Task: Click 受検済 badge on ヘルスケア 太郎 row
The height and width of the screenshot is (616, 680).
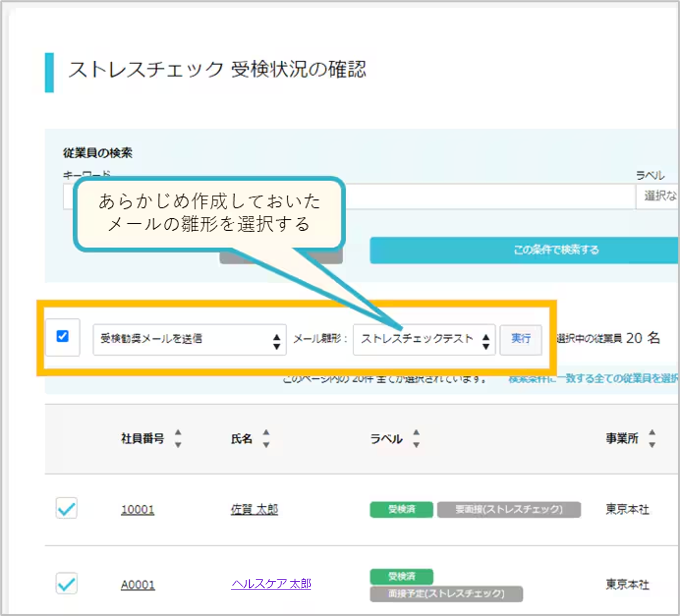Action: [x=401, y=577]
